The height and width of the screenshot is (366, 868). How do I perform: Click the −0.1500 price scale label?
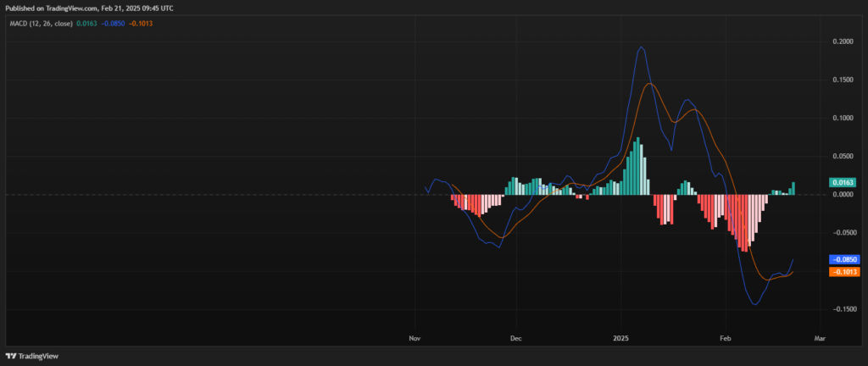(843, 309)
